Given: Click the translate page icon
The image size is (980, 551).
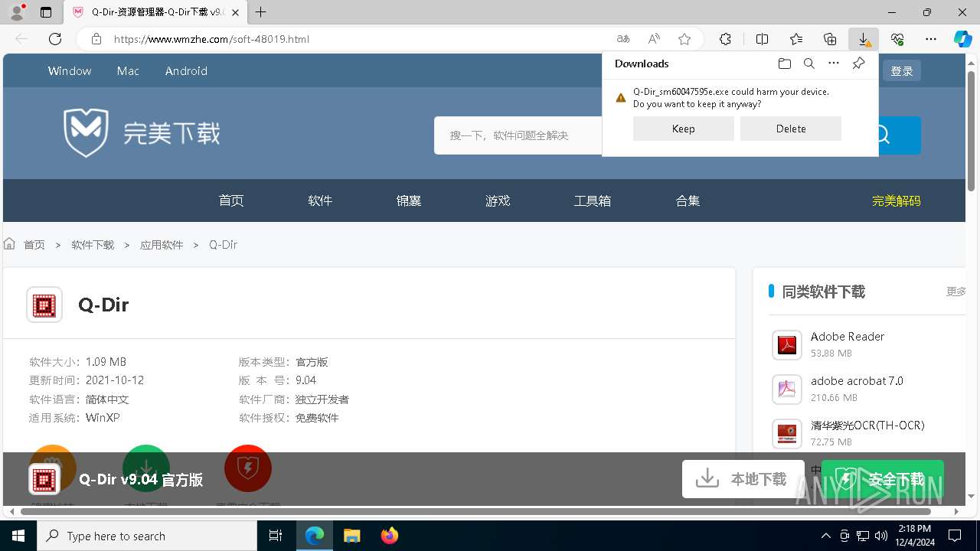Looking at the screenshot, I should (x=623, y=39).
